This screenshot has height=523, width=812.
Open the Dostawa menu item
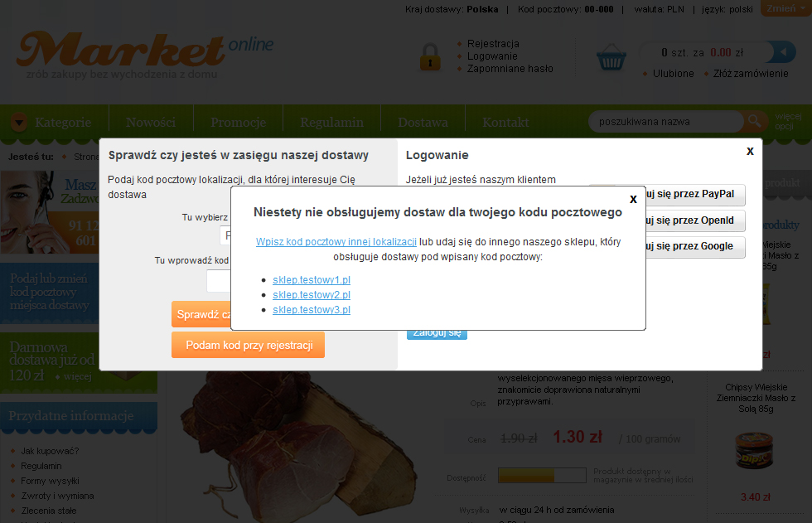[x=423, y=122]
